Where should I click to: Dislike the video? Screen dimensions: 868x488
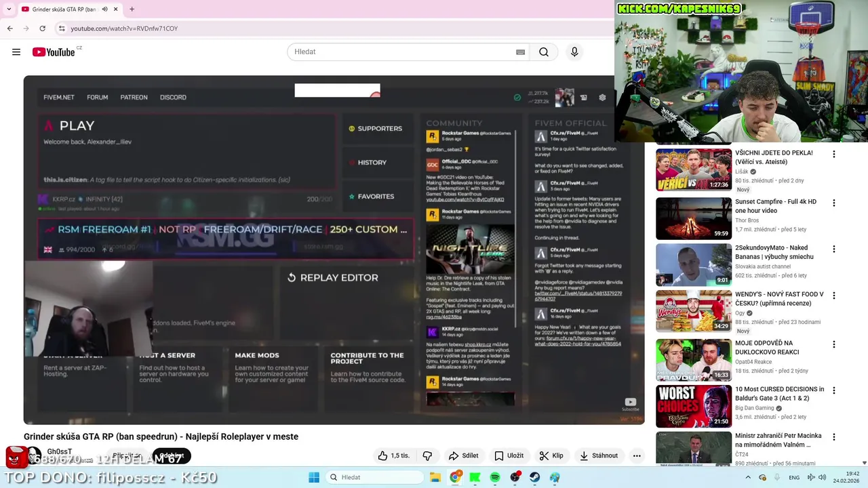point(427,456)
